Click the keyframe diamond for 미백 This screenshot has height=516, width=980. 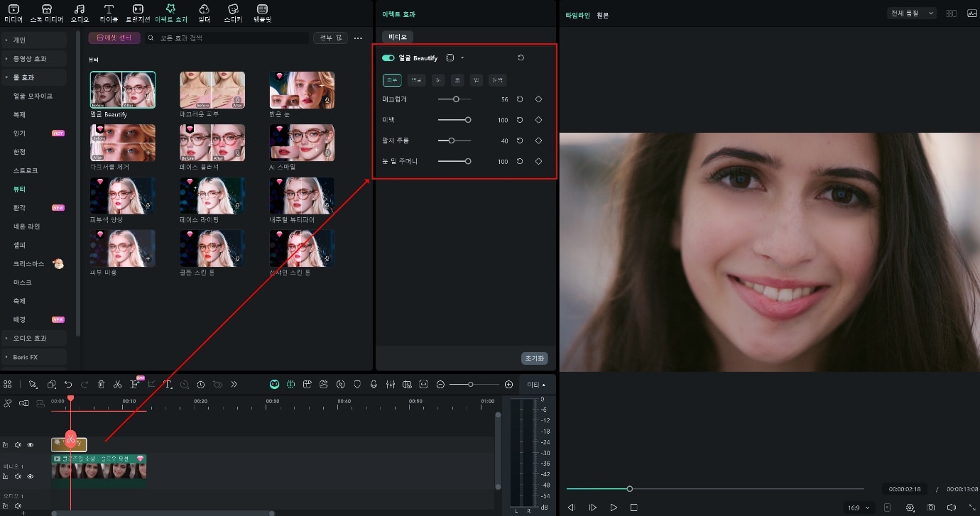click(x=538, y=120)
